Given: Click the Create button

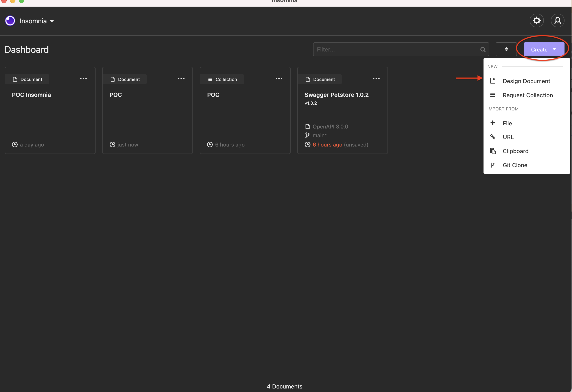Looking at the screenshot, I should click(x=543, y=49).
